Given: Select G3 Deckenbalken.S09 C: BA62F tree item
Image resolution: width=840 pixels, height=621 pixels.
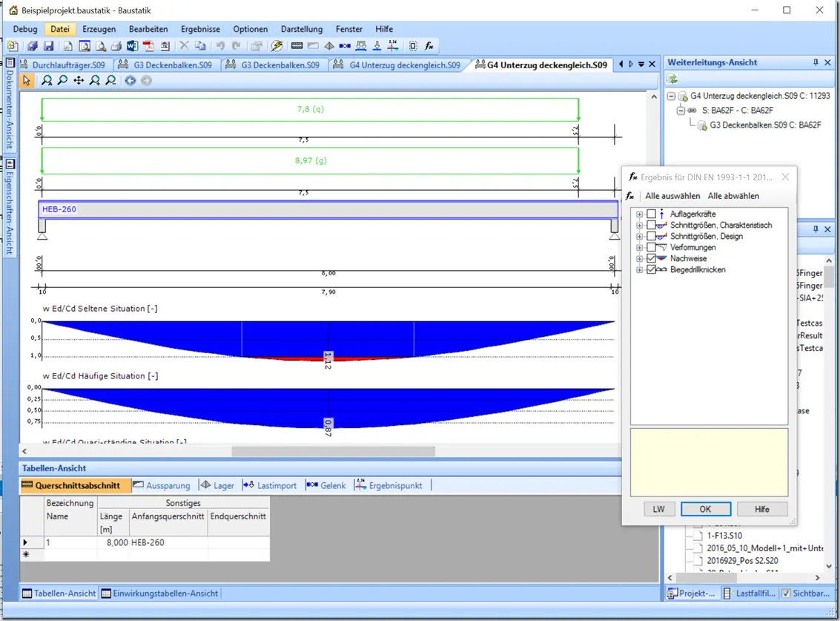Looking at the screenshot, I should [765, 125].
